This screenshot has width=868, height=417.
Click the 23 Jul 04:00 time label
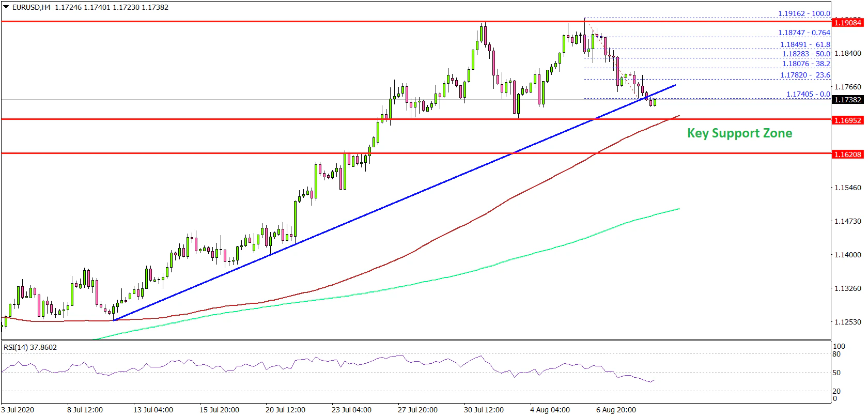click(x=351, y=410)
